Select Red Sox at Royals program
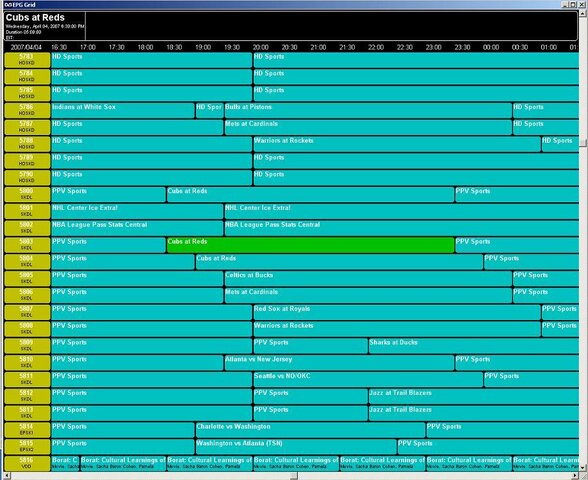 397,312
